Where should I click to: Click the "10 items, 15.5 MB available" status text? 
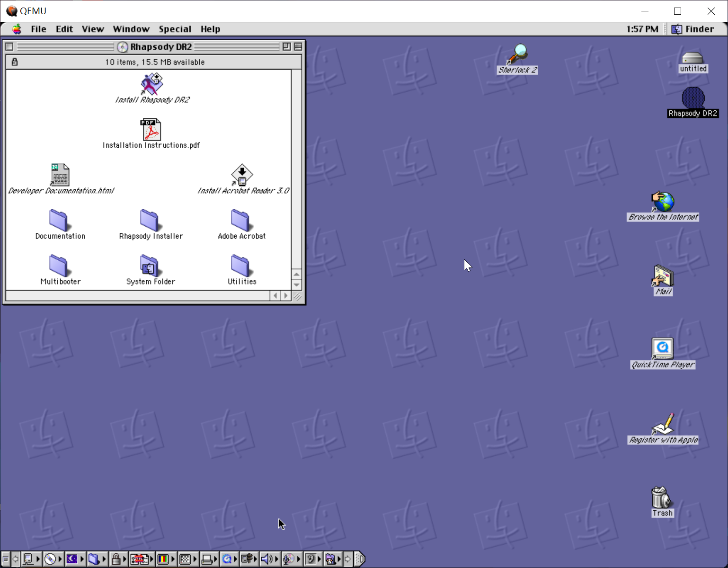pyautogui.click(x=155, y=62)
